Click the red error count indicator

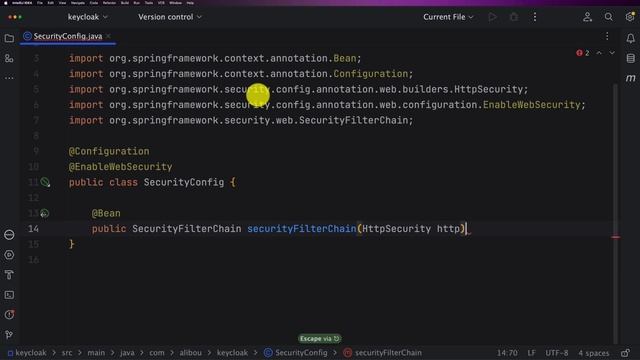(582, 53)
